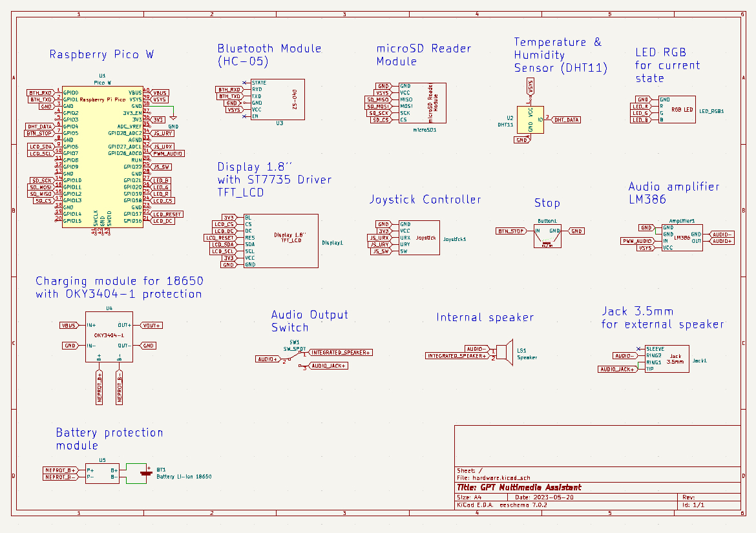
Task: Select the RGB LED component symbol
Action: point(677,109)
